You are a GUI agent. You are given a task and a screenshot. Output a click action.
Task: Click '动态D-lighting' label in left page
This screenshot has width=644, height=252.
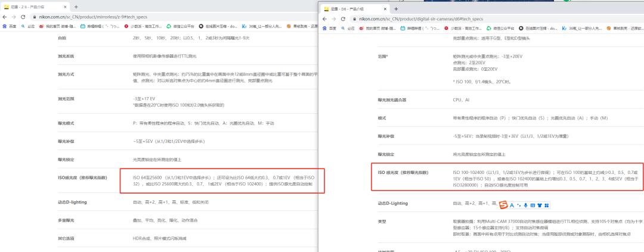[72, 203]
